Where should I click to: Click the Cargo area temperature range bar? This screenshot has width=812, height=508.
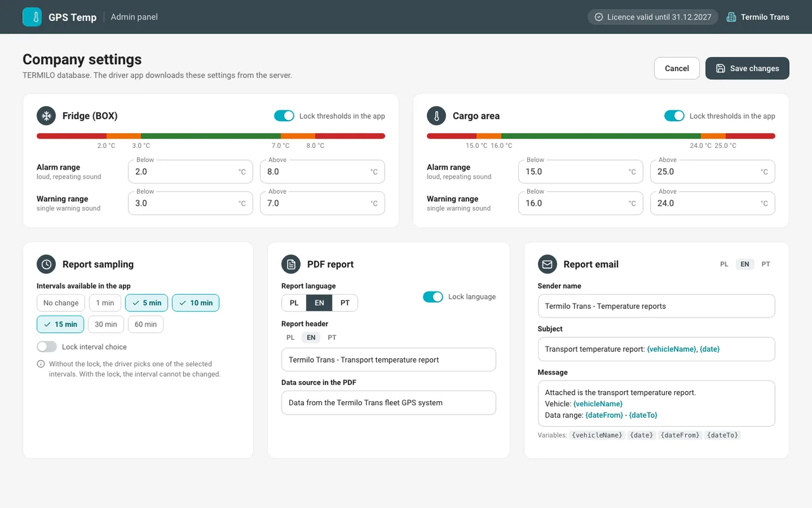601,136
